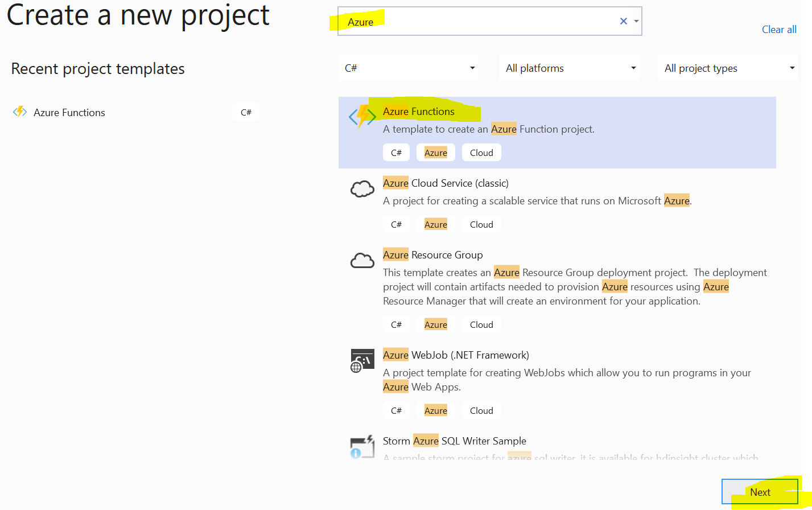Image resolution: width=812 pixels, height=510 pixels.
Task: Select Azure Functions in recent project templates
Action: (135, 112)
